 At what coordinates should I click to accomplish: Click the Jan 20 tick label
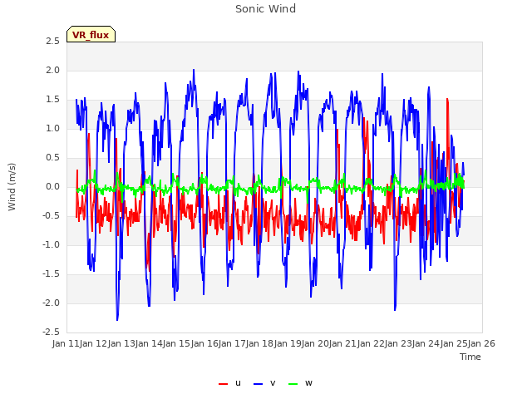315,343
